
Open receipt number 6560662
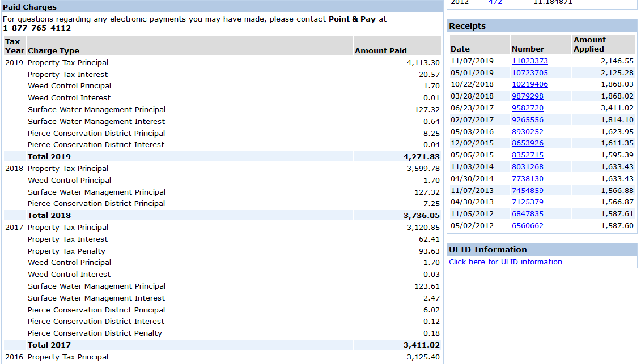[527, 225]
